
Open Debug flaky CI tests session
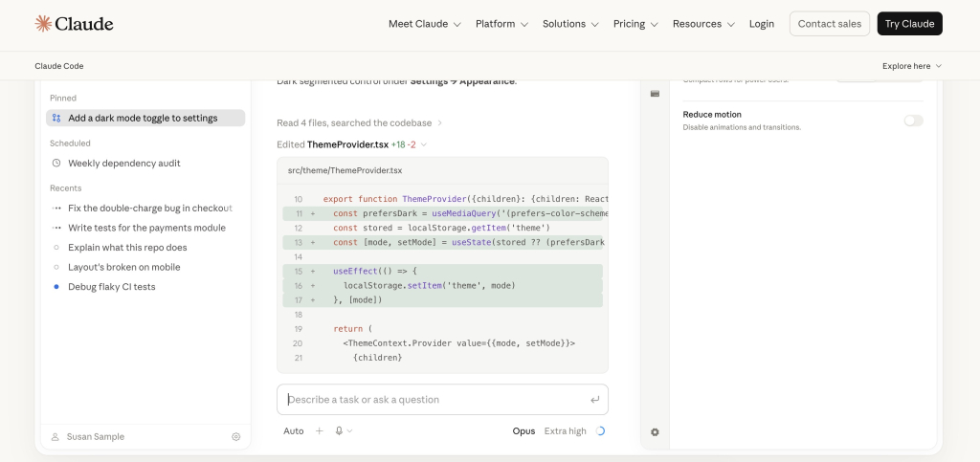point(111,287)
